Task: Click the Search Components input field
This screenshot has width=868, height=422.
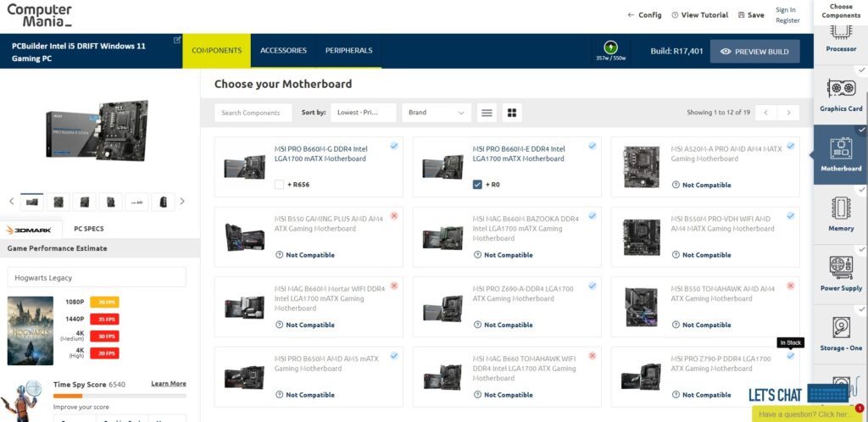Action: (253, 113)
